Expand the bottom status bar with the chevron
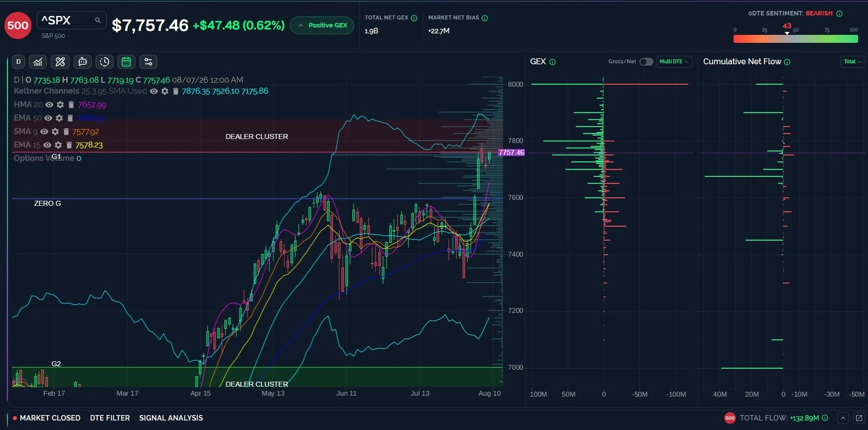This screenshot has width=868, height=430. tap(843, 418)
